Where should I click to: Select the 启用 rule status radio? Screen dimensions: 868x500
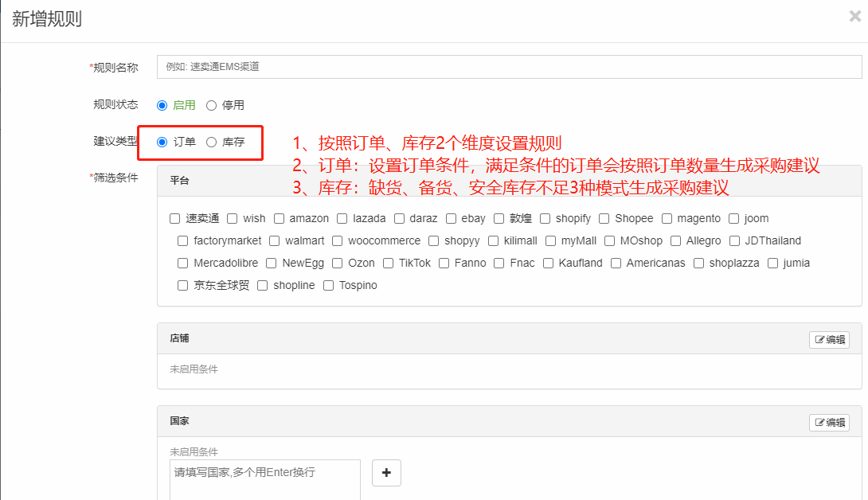click(x=162, y=106)
